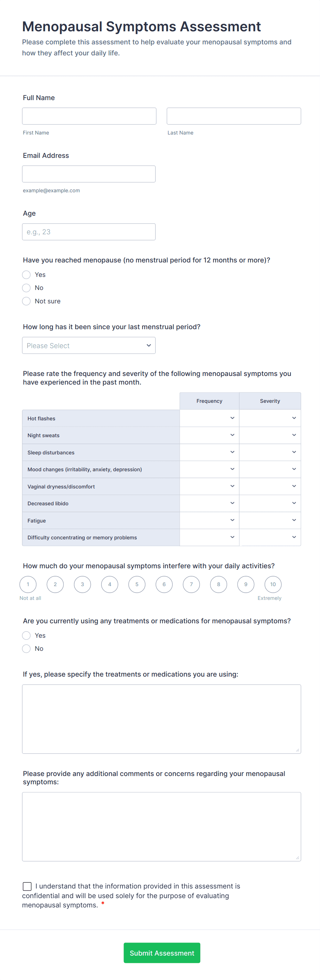Focus the Age input field
320x980 pixels.
pyautogui.click(x=89, y=232)
